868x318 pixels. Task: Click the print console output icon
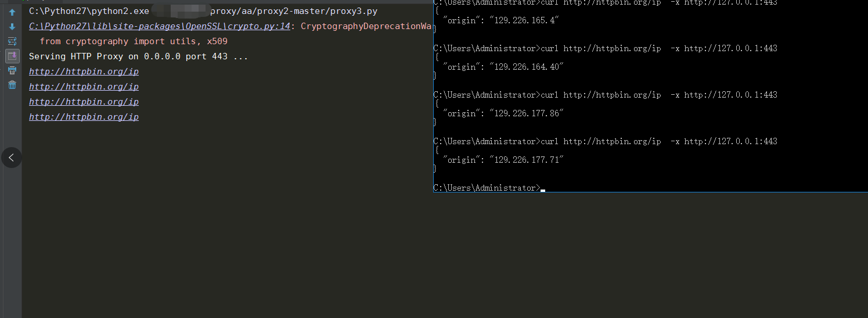pyautogui.click(x=12, y=70)
